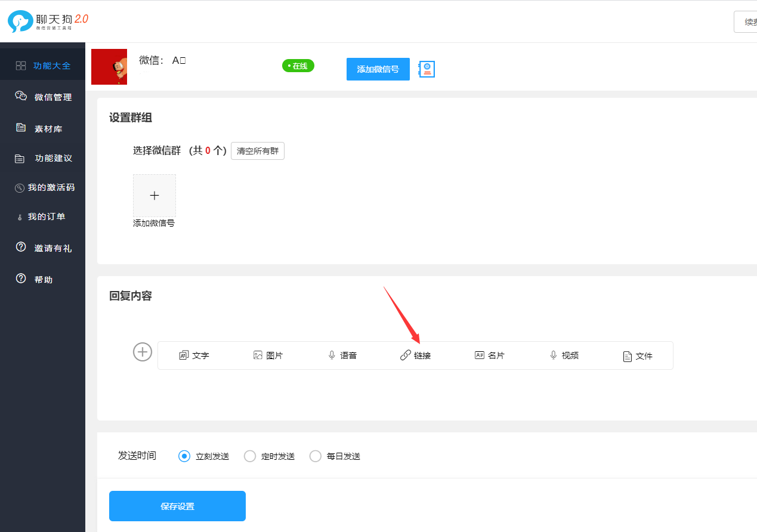
Task: Click the 链接 chain-link icon
Action: pos(406,355)
